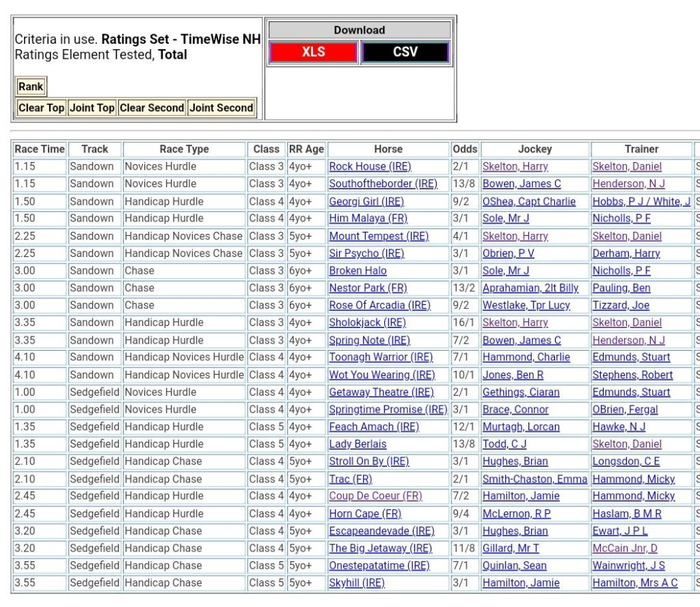
Task: Open horse Southoftheborder (IRE) link
Action: 383,184
